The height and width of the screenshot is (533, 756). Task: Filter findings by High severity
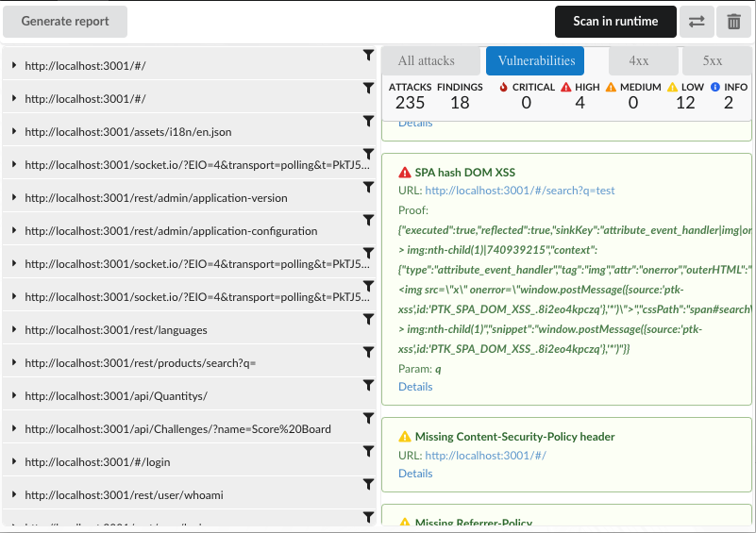click(x=580, y=95)
